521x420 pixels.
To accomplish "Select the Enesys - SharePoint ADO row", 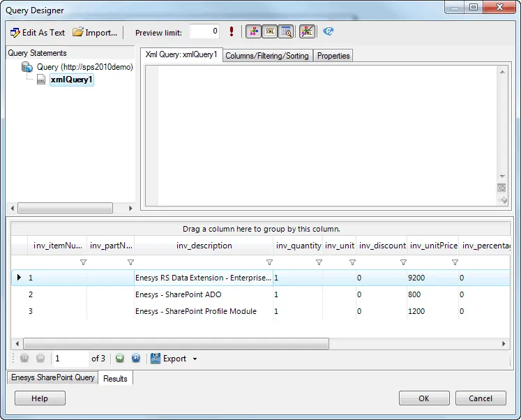I will click(x=261, y=294).
